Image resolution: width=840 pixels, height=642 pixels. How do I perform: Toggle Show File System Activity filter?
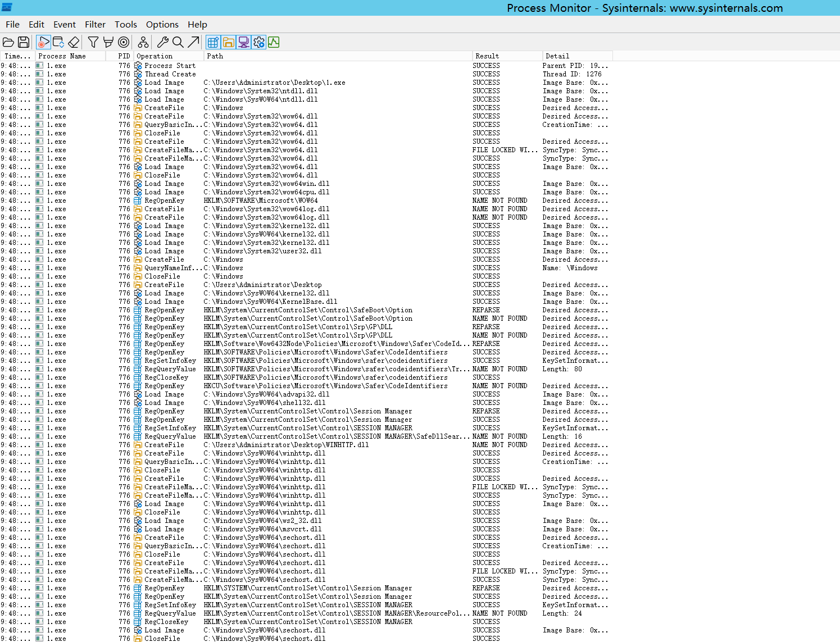[228, 42]
